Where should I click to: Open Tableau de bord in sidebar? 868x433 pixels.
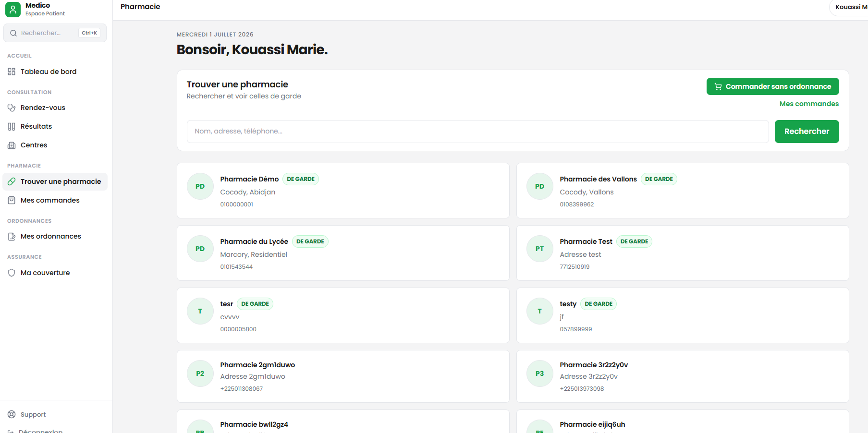(x=55, y=72)
